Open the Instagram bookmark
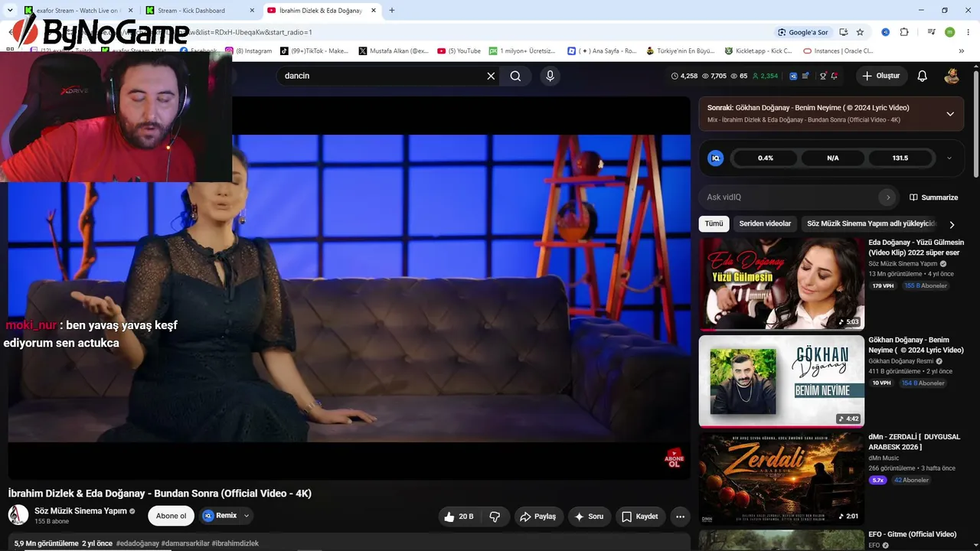980x551 pixels. [x=248, y=51]
